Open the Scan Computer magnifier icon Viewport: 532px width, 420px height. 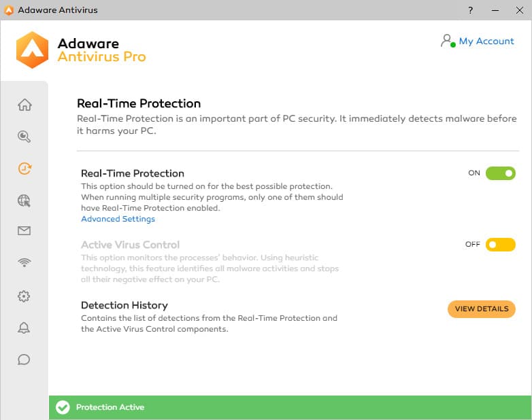(x=24, y=137)
